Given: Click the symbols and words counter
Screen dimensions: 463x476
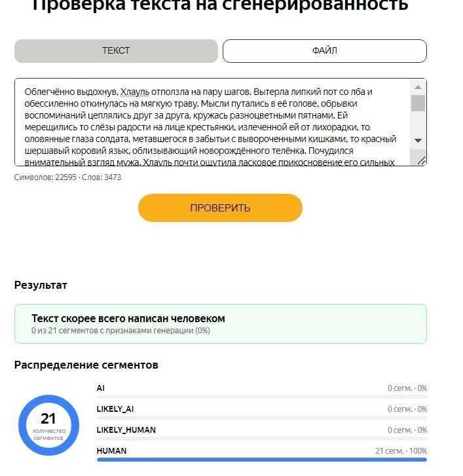Looking at the screenshot, I should pyautogui.click(x=67, y=177).
